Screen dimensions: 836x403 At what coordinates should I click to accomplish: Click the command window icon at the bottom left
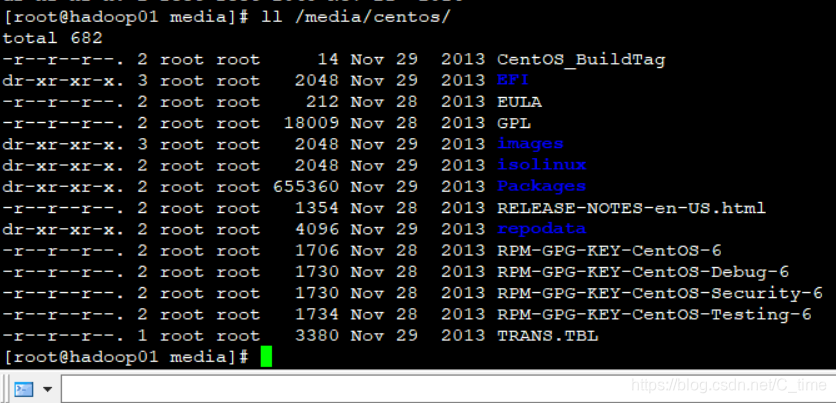[23, 389]
